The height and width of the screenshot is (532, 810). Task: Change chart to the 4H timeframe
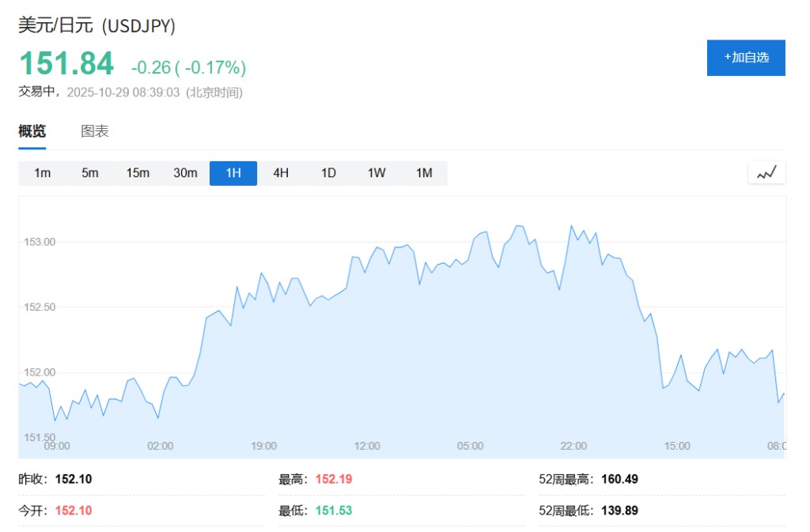pos(281,173)
